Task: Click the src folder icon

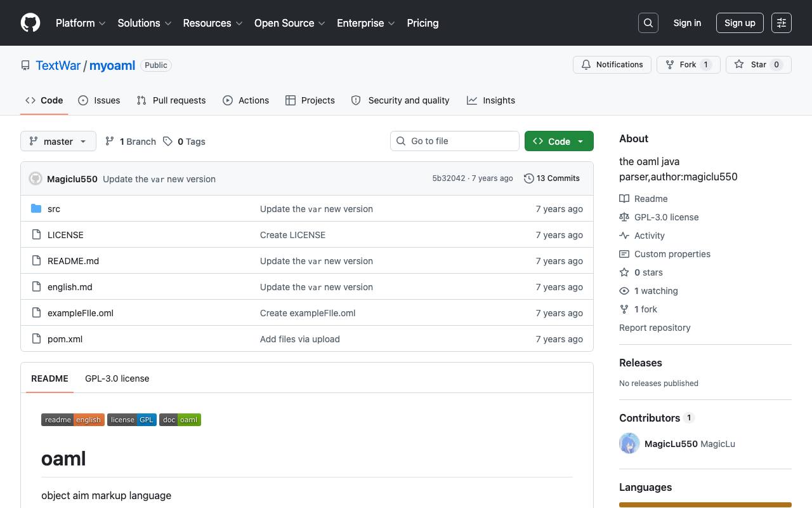Action: (36, 209)
